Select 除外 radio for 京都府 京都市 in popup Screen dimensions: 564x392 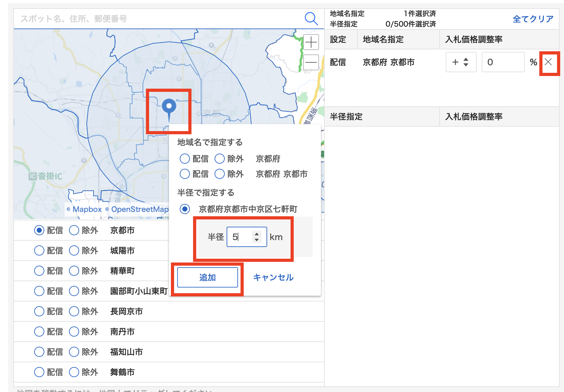click(220, 174)
